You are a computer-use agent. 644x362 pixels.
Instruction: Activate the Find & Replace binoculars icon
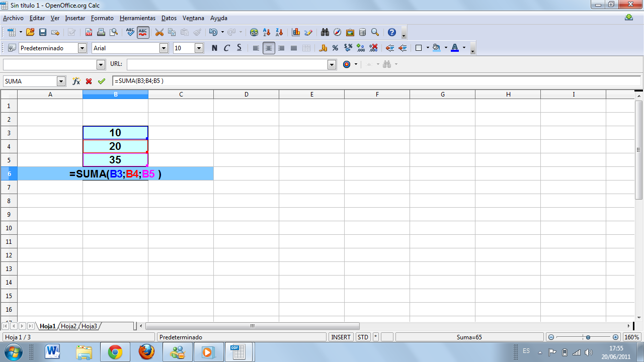[325, 32]
